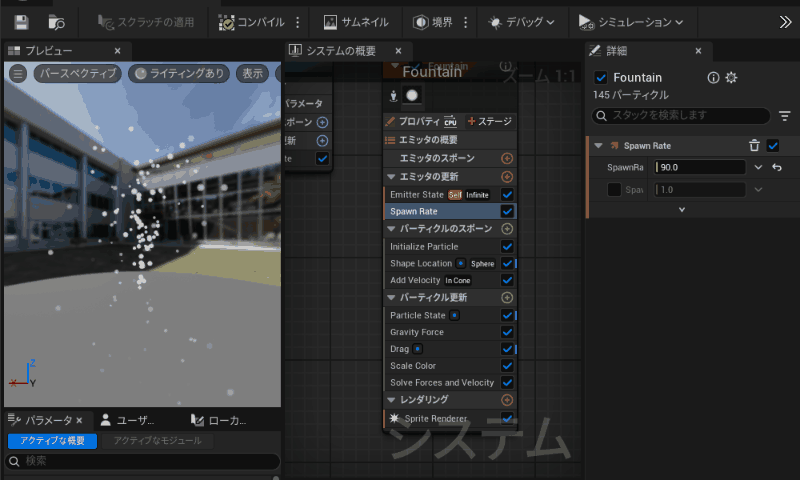
Task: Click the Active Overview (アクティブな概要) button
Action: point(52,441)
